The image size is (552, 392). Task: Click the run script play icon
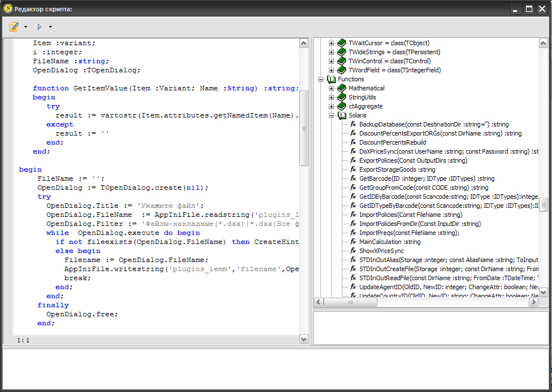click(x=39, y=27)
